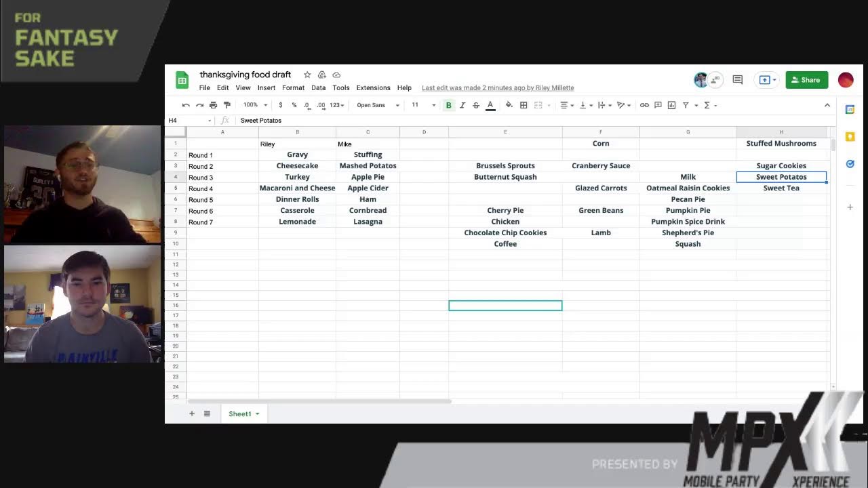
Task: Open the fill color paint bucket
Action: pos(509,105)
